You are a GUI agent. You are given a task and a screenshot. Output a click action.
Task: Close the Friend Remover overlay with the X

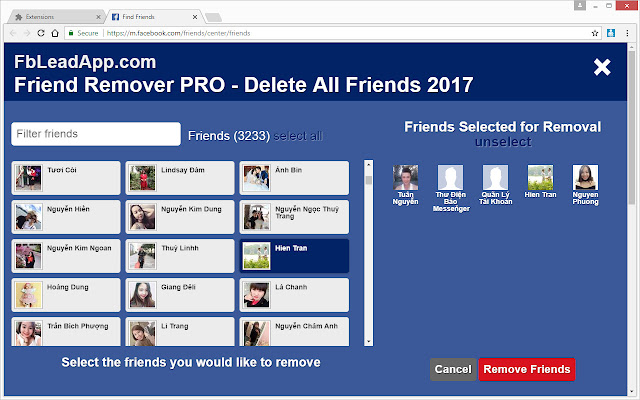(x=602, y=67)
